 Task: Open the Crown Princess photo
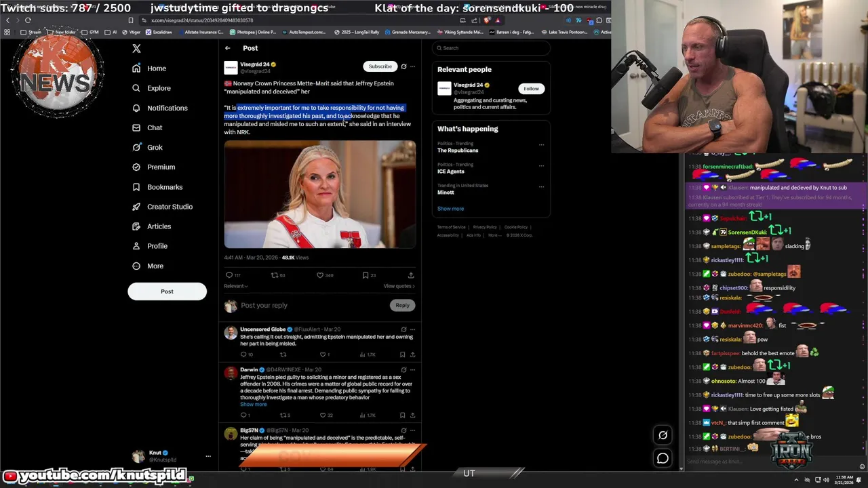[320, 195]
